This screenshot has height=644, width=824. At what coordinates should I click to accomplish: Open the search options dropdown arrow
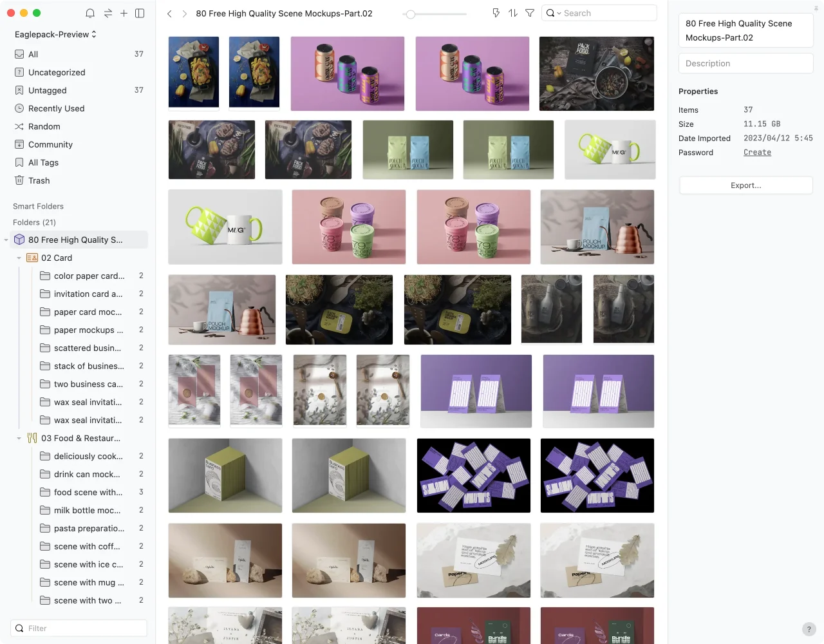[559, 13]
